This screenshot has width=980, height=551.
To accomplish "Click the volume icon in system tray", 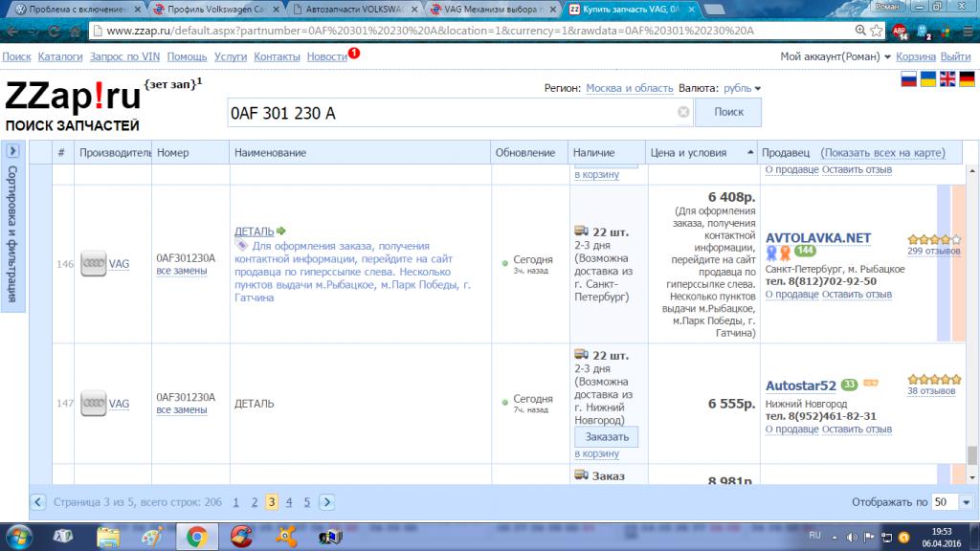I will coord(851,538).
